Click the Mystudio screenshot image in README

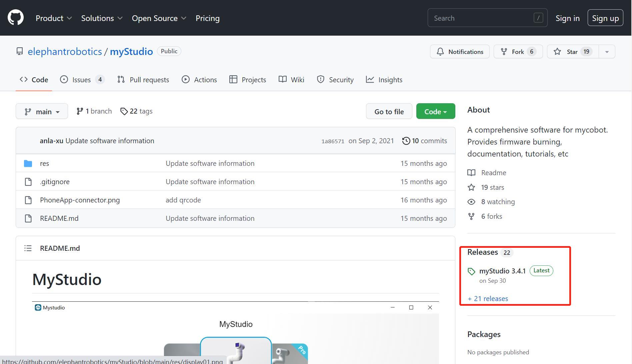click(x=235, y=332)
